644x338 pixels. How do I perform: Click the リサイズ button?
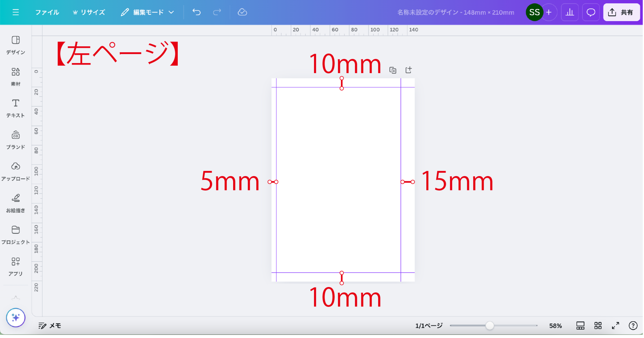click(x=89, y=12)
